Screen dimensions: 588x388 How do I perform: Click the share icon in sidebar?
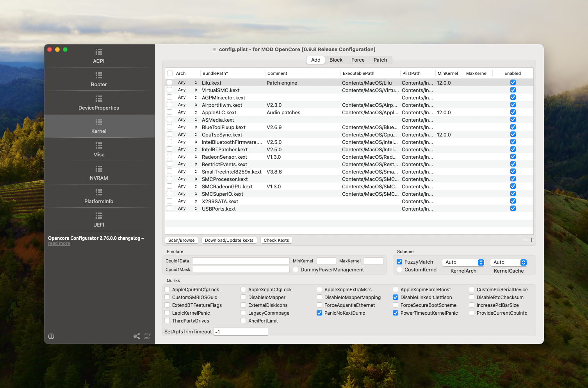pos(137,336)
